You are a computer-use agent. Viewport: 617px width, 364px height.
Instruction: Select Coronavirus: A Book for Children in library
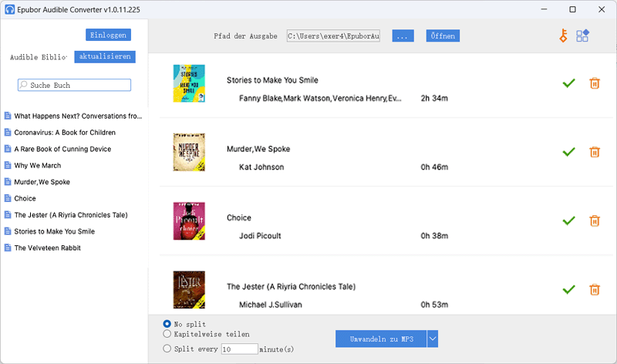(x=65, y=133)
